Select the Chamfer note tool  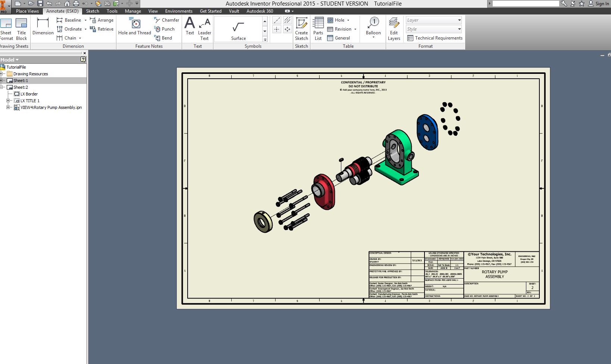coord(167,20)
